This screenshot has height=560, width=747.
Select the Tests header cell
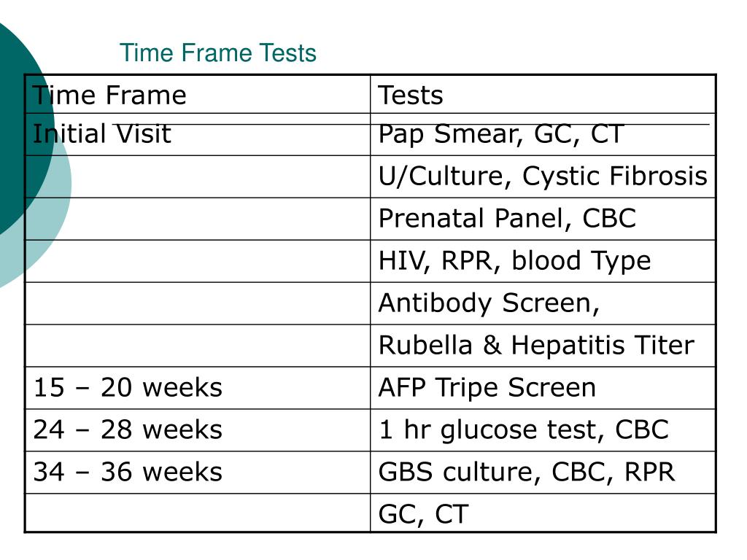(x=543, y=94)
